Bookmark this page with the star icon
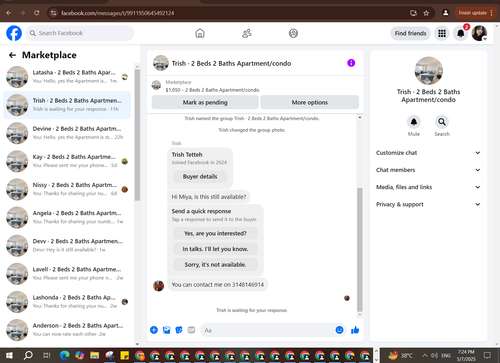The height and width of the screenshot is (363, 500). pos(426,13)
